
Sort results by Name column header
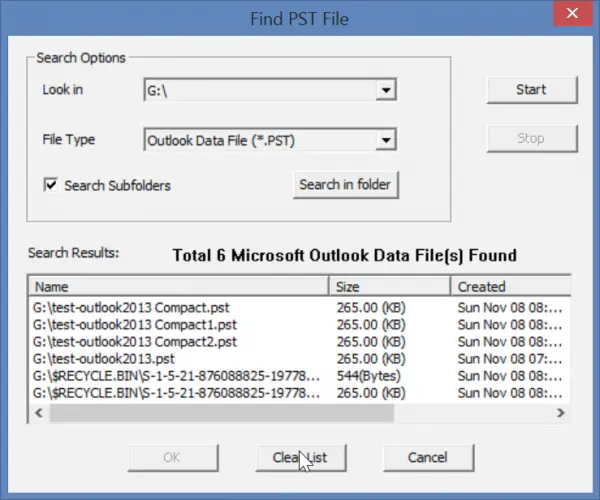click(x=179, y=287)
